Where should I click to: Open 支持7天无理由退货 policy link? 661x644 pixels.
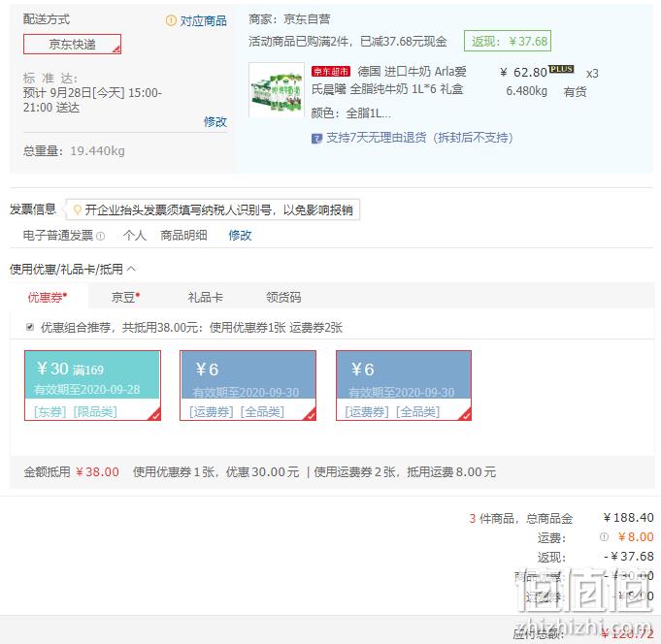pyautogui.click(x=419, y=138)
